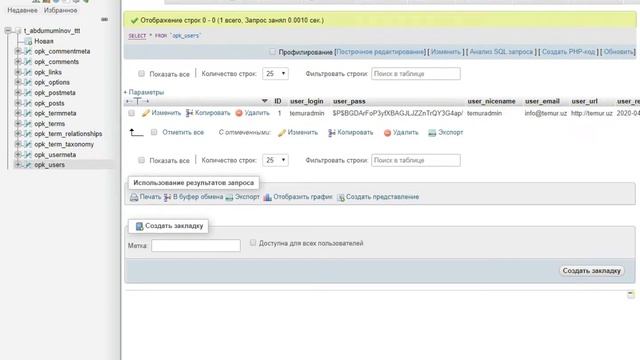
Task: Expand the opk_term_relationships tree node
Action: 18,134
